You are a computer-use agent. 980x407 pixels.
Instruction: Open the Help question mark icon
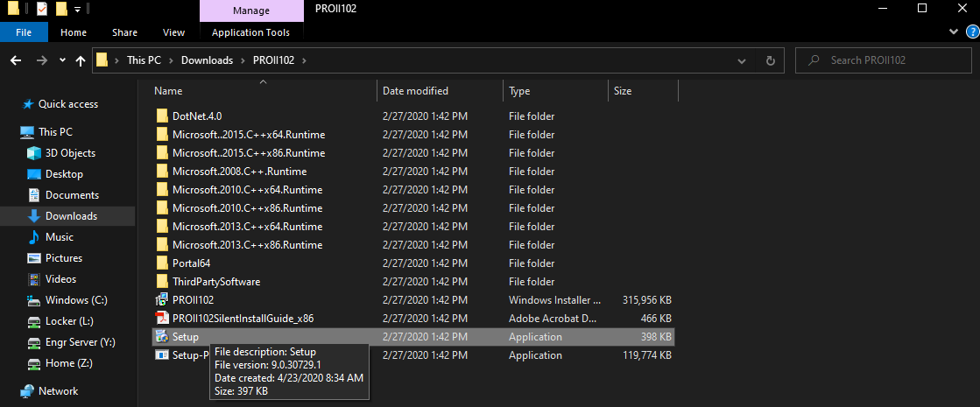(969, 32)
